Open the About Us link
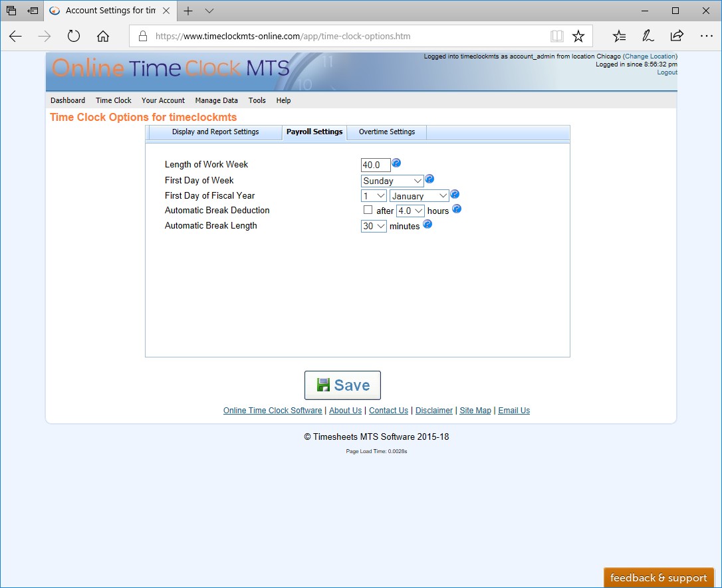This screenshot has width=722, height=588. pyautogui.click(x=345, y=411)
